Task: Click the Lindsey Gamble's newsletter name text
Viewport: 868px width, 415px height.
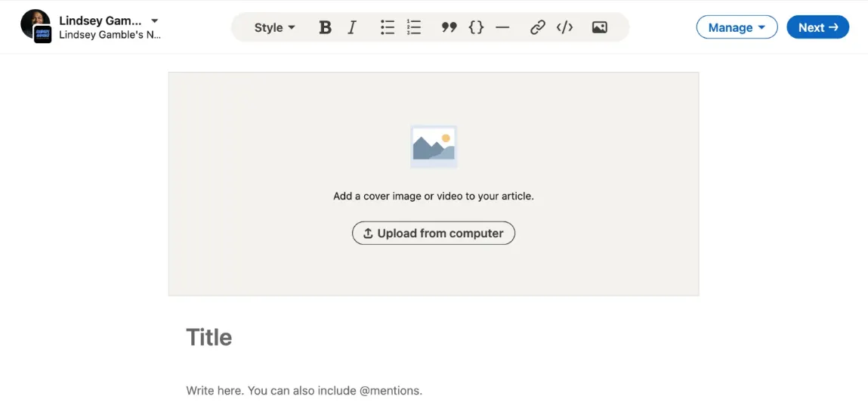Action: point(110,35)
